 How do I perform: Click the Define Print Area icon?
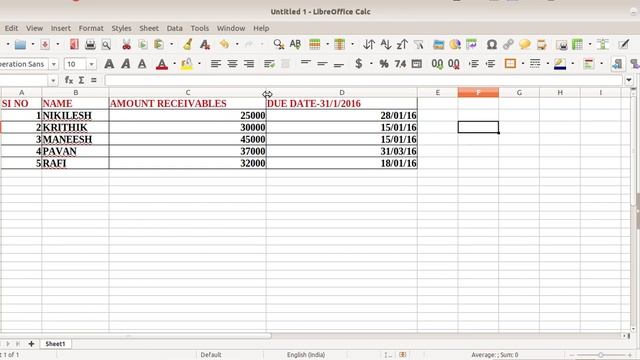pos(562,44)
